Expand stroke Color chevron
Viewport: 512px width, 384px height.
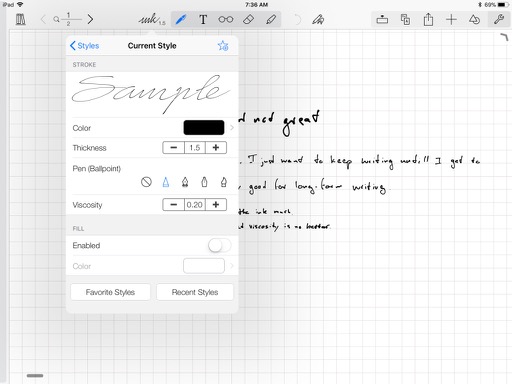pyautogui.click(x=232, y=128)
